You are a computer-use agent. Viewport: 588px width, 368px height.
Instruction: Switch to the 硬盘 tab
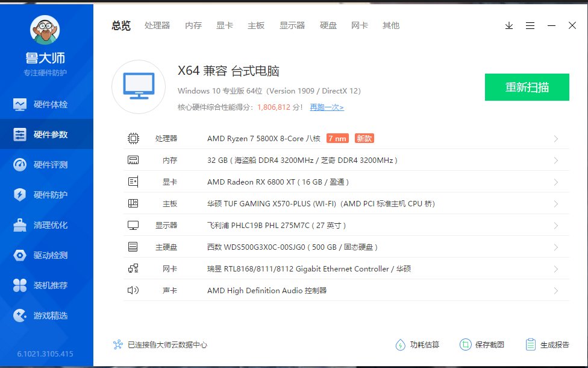(328, 25)
